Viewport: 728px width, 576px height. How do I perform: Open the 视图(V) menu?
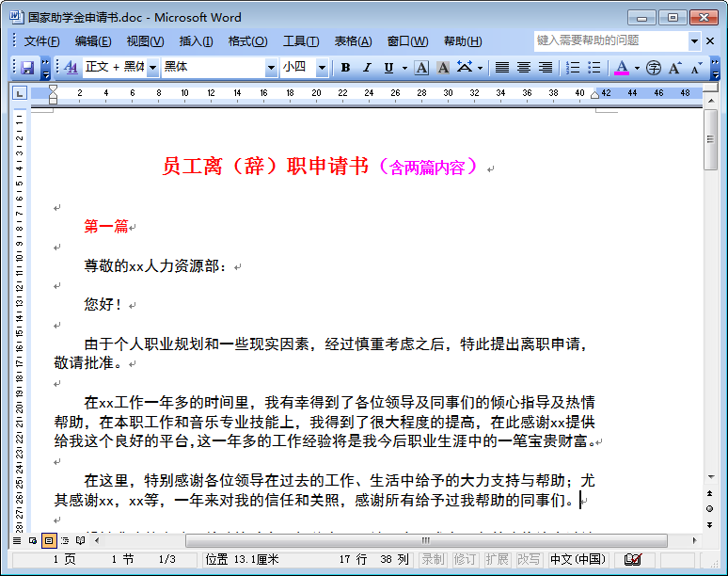145,41
